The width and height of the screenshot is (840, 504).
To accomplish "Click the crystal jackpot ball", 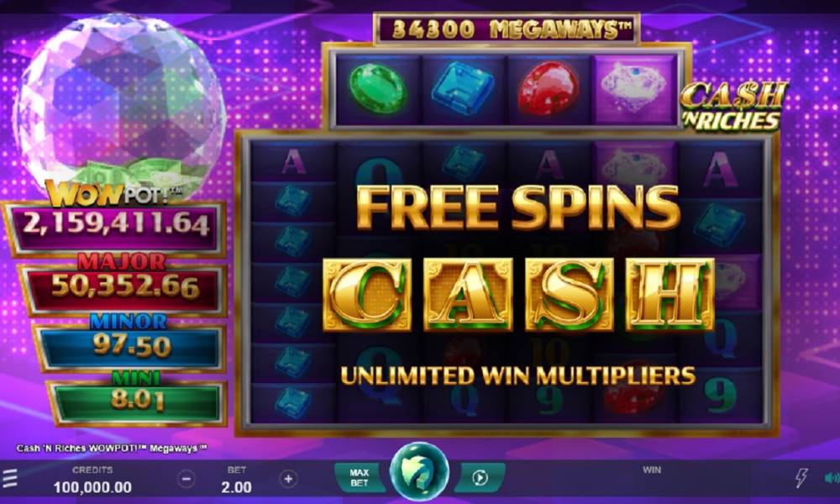I will [119, 102].
